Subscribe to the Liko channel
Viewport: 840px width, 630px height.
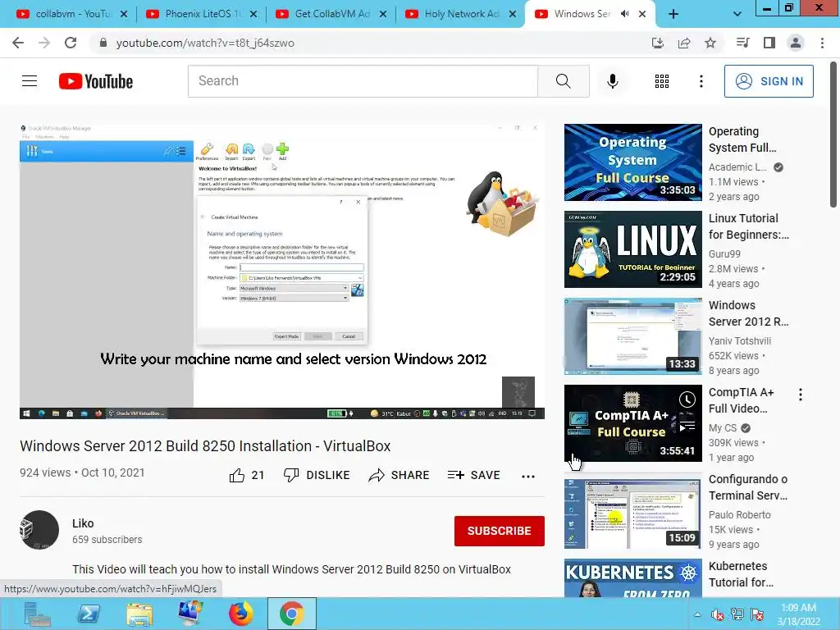point(500,531)
